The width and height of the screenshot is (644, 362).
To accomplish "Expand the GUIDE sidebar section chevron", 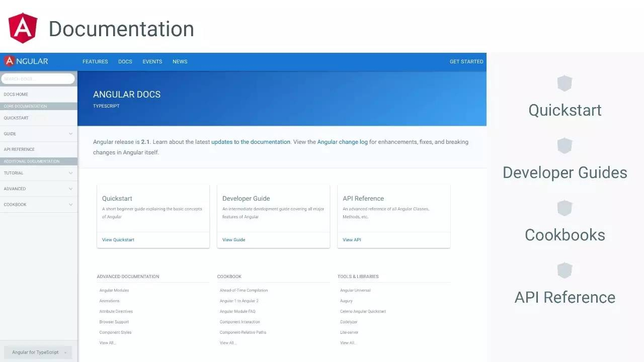I will (70, 134).
